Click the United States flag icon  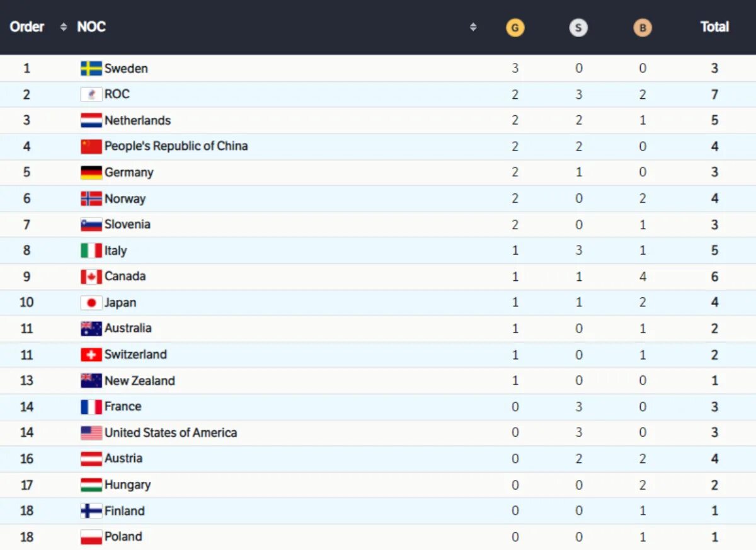coord(91,433)
